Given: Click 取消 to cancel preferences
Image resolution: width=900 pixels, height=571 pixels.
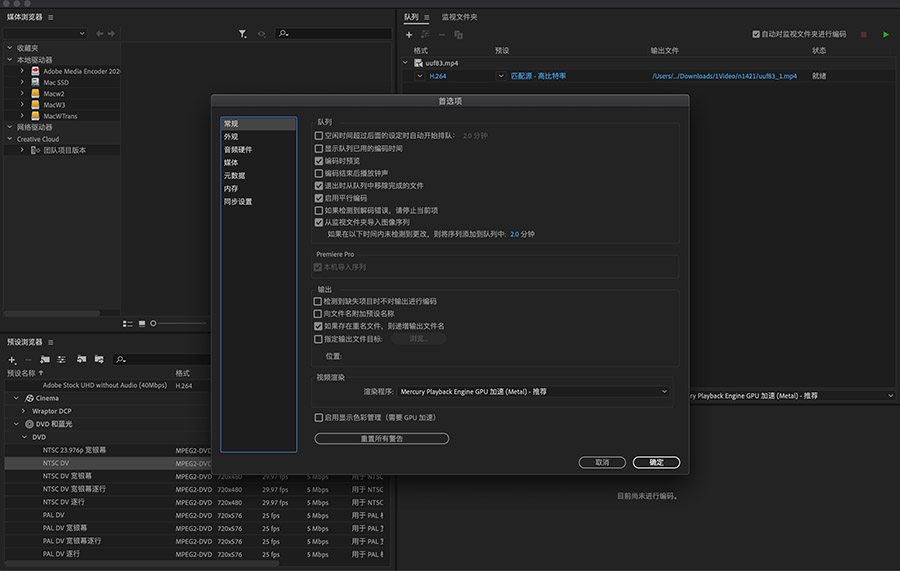Looking at the screenshot, I should pyautogui.click(x=602, y=463).
